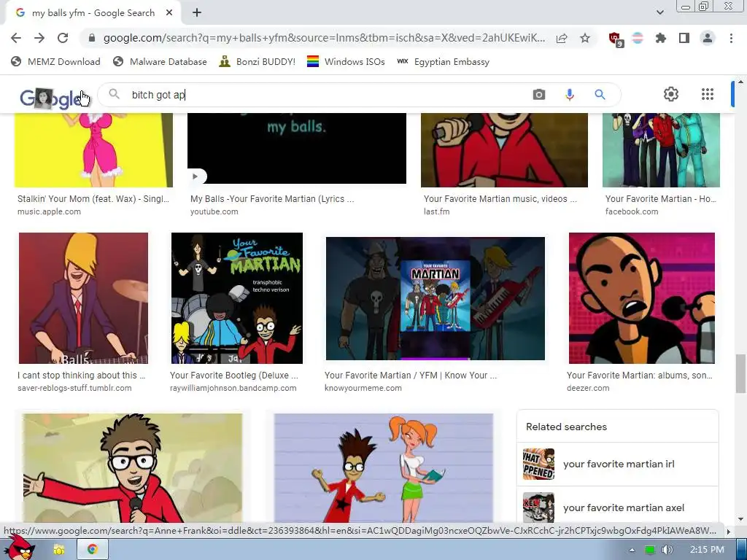Click the scrollbar up arrow
747x560 pixels.
[740, 82]
